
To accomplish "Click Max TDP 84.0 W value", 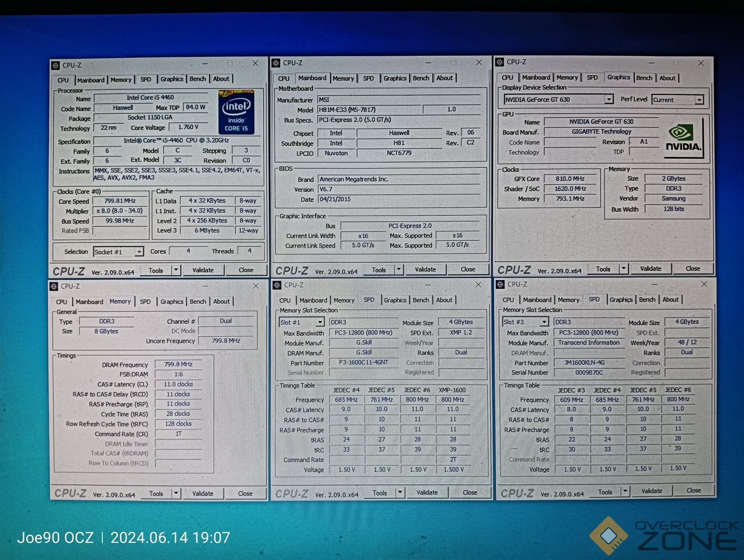I will click(x=196, y=107).
